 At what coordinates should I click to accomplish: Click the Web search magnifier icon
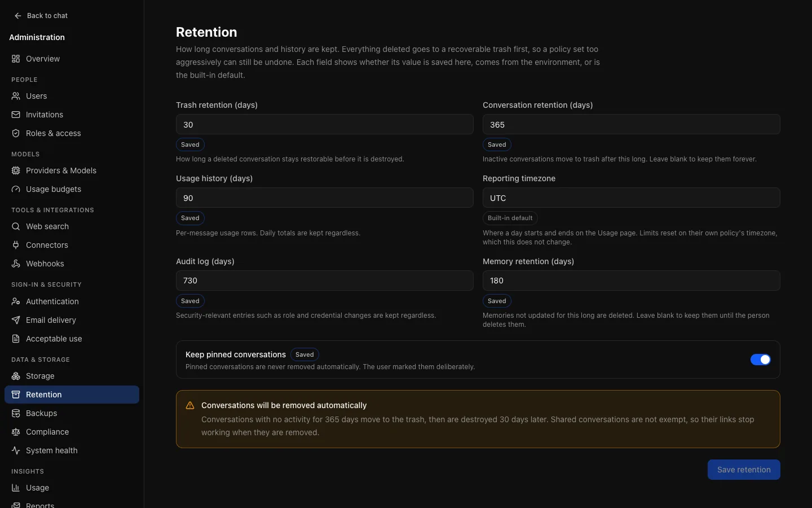[16, 226]
